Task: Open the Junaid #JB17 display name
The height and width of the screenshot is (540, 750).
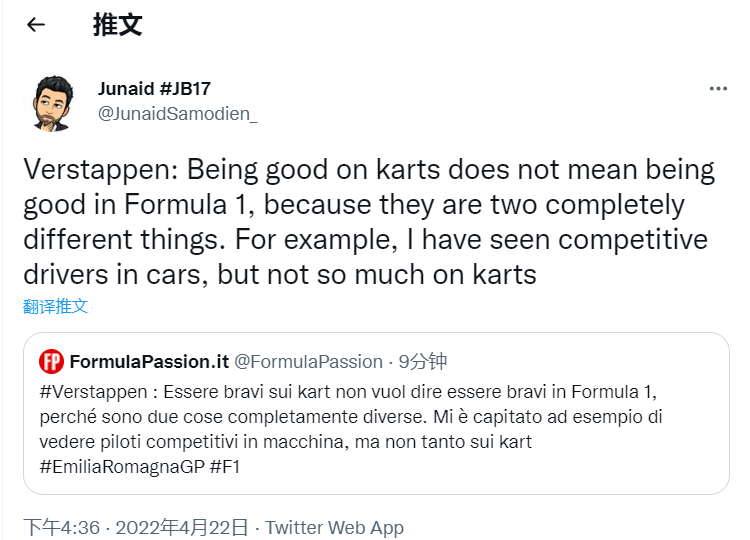Action: [154, 89]
